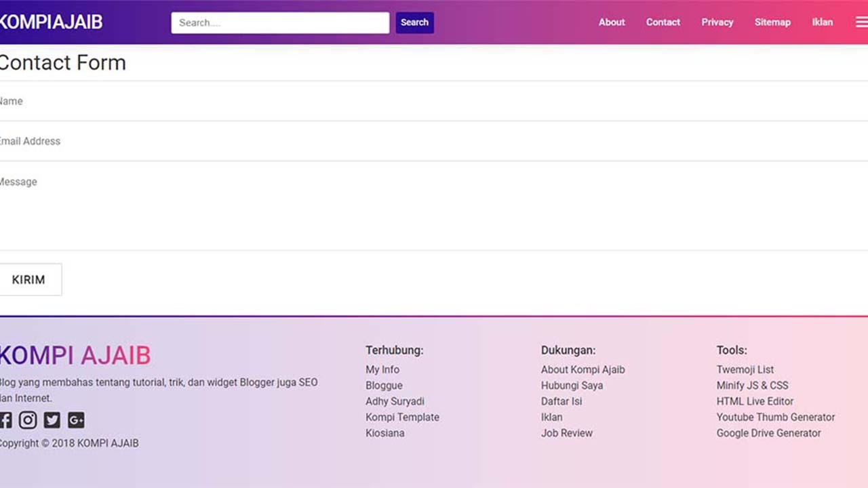Open the Sitemap page from the navbar
Image resolution: width=868 pixels, height=488 pixels.
click(772, 22)
